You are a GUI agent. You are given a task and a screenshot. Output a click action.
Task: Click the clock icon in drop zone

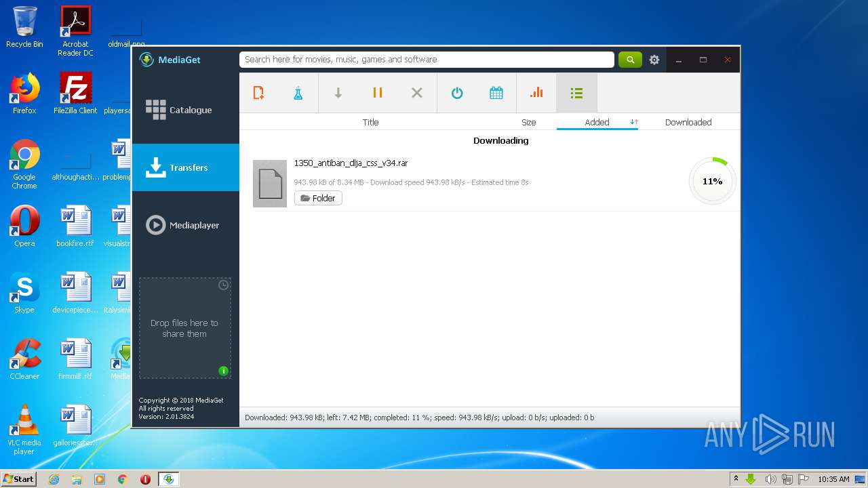pyautogui.click(x=223, y=285)
